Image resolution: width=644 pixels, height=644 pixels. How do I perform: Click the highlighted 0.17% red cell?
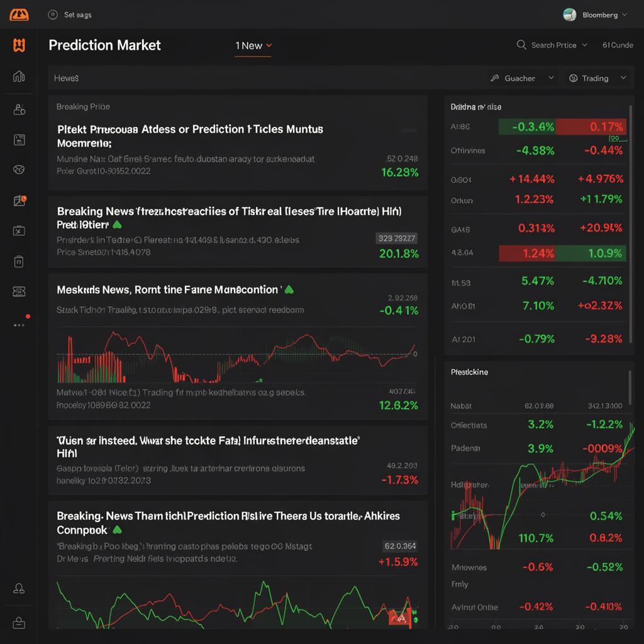tap(591, 126)
